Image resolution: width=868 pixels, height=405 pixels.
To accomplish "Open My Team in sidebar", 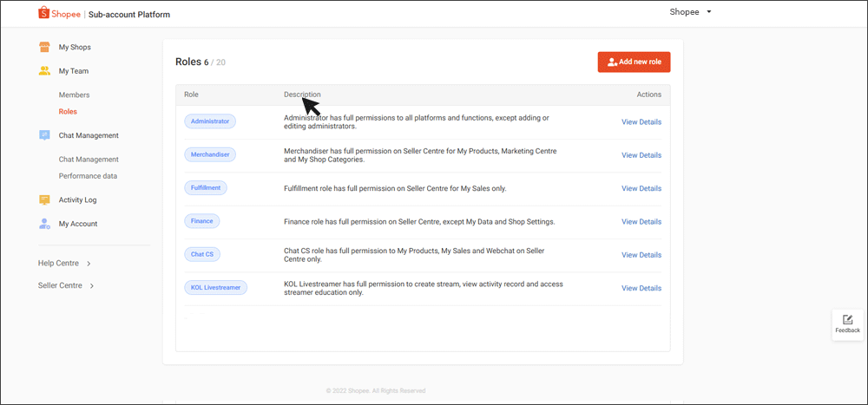I will [x=74, y=71].
